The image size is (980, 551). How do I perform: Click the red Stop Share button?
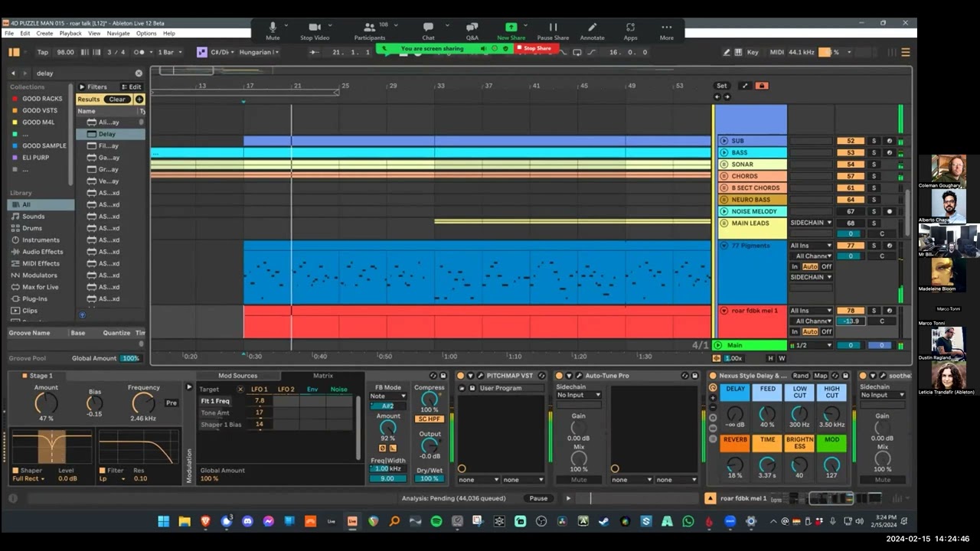(537, 48)
